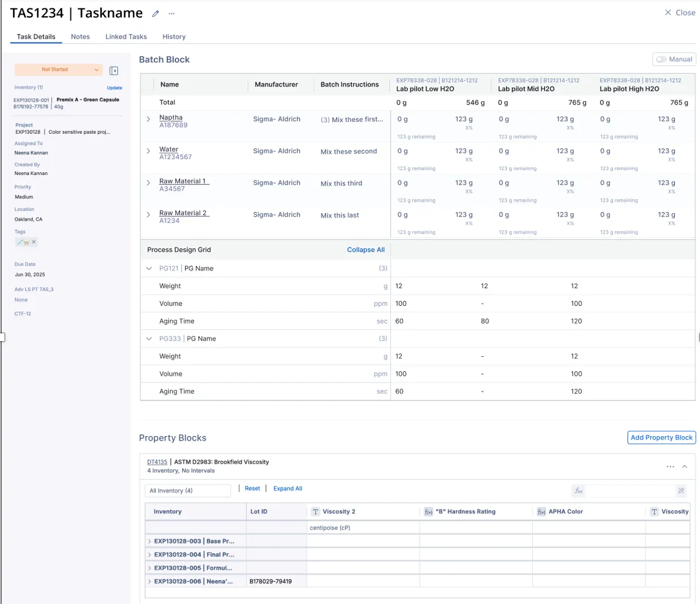Collapse the left details sidebar panel
Viewport: 700px width, 604px height.
(x=114, y=70)
